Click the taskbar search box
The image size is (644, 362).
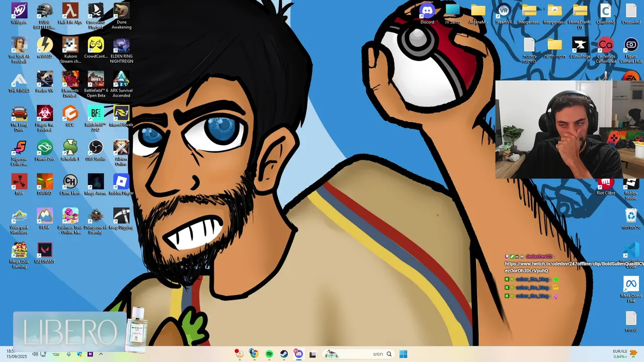(x=358, y=354)
